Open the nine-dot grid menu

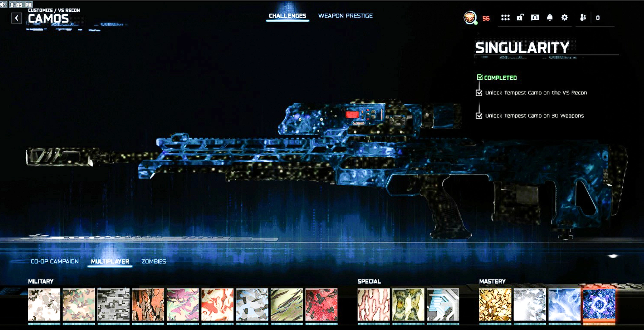[505, 17]
